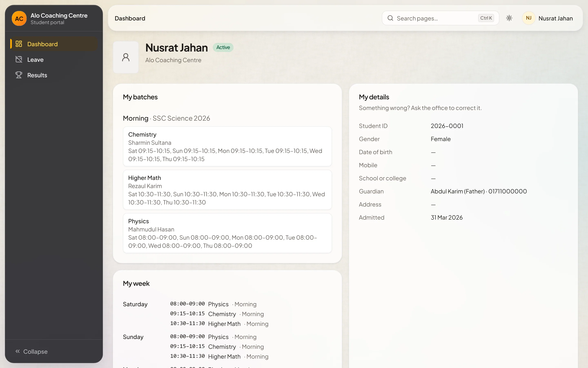Click teacher name Sharmin Sultana
588x368 pixels.
[150, 143]
